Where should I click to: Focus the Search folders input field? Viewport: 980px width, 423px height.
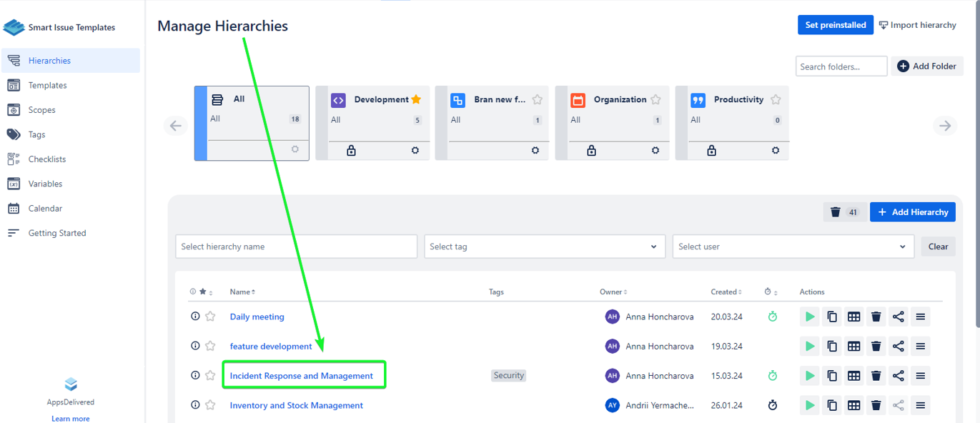pos(841,66)
